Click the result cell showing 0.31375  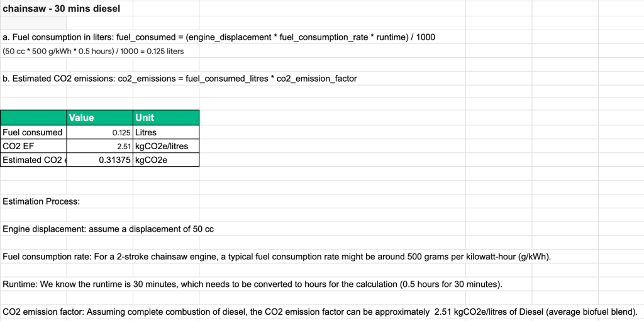(x=99, y=160)
